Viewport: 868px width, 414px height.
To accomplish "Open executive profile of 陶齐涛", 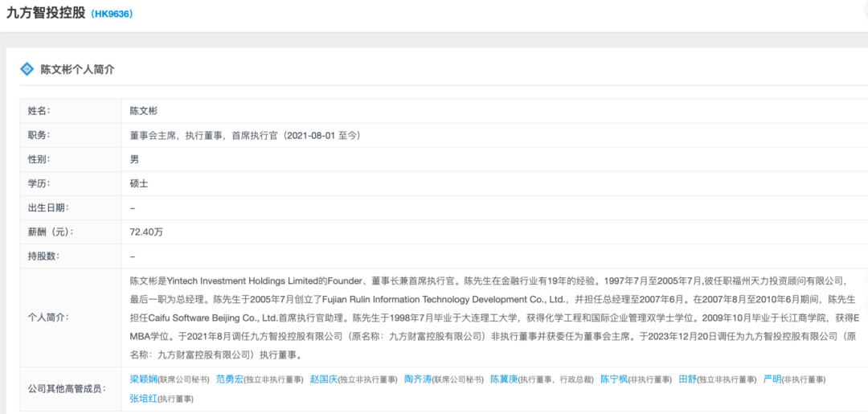I will 417,379.
